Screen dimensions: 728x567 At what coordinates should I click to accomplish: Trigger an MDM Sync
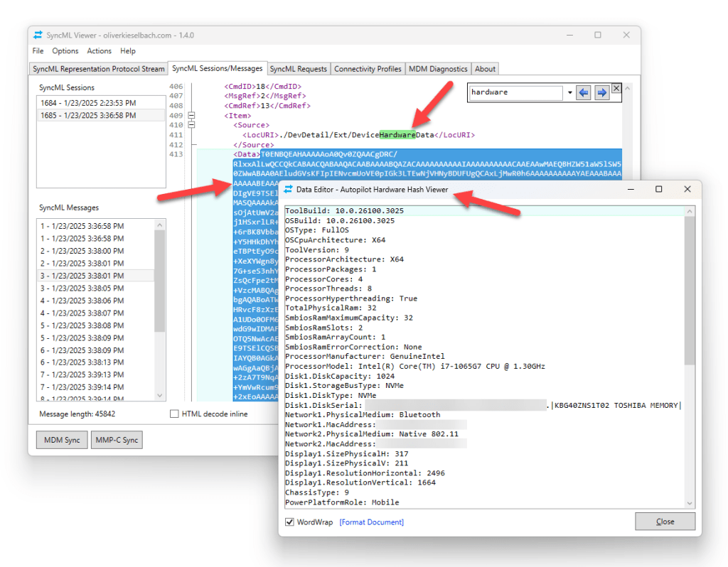(x=61, y=439)
